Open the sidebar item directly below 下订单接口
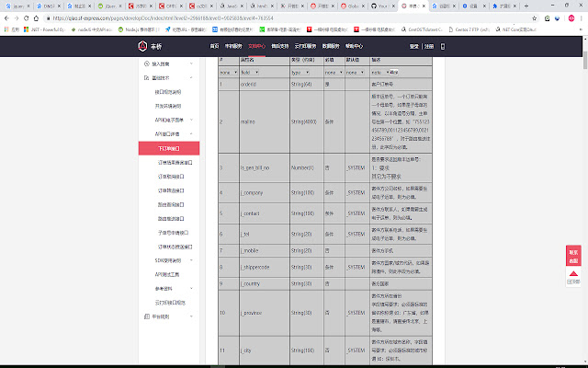Screen dimensions: 588x368 175,163
